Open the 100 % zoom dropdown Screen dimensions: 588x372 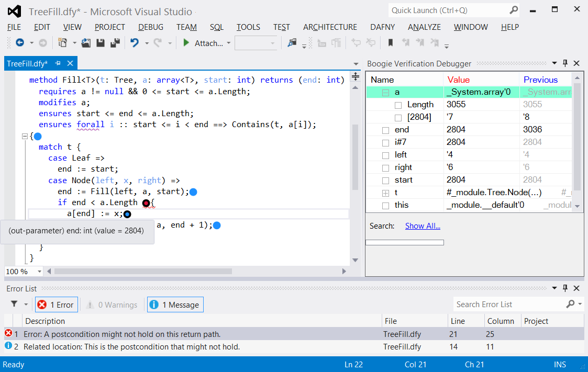pyautogui.click(x=39, y=272)
